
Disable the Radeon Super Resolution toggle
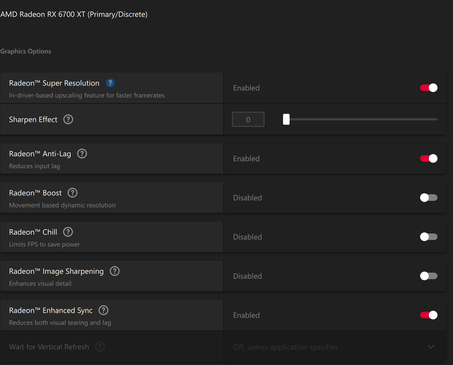pyautogui.click(x=429, y=88)
